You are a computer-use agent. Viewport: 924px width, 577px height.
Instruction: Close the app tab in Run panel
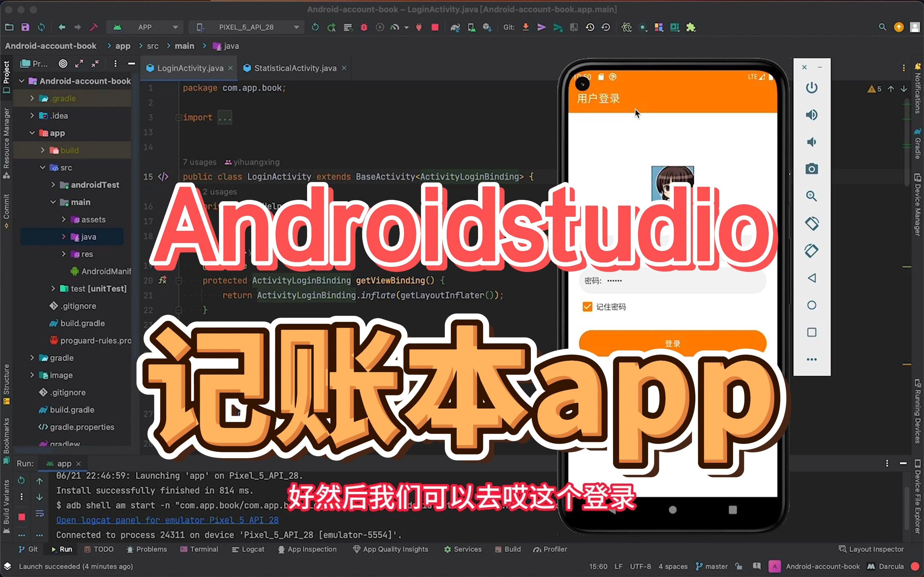click(x=79, y=464)
